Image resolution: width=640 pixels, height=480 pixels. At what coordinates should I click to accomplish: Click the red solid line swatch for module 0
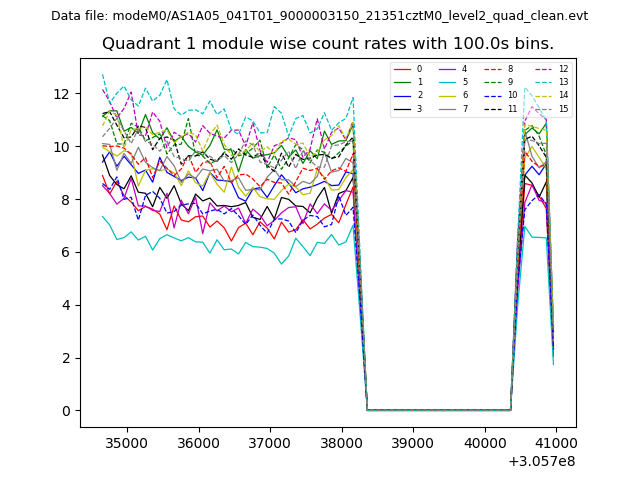(403, 69)
